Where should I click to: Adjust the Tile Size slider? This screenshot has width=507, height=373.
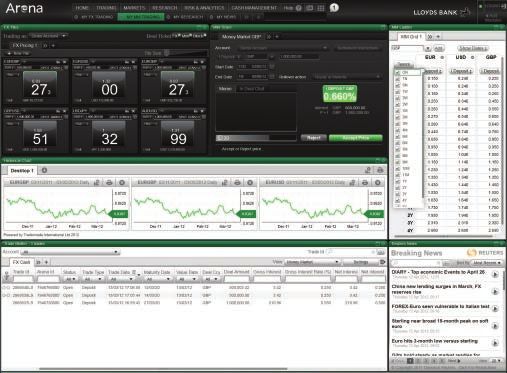pos(167,53)
